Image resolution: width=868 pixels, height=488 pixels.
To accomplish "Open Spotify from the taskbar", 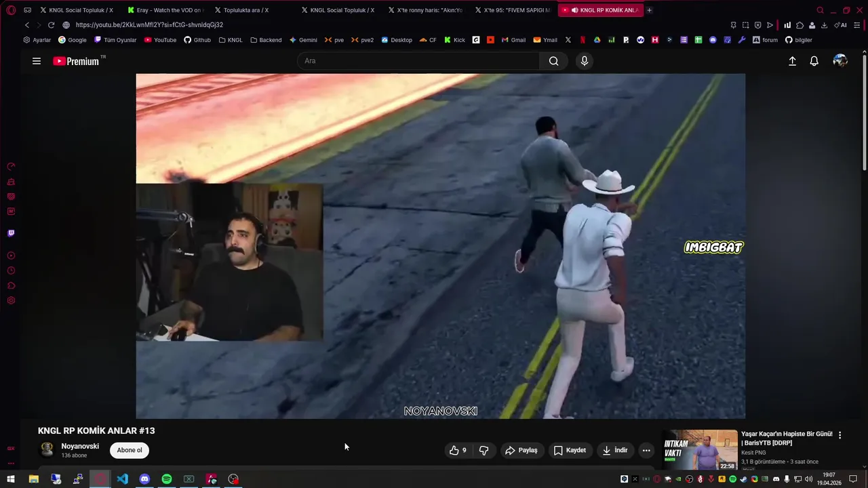I will [167, 479].
